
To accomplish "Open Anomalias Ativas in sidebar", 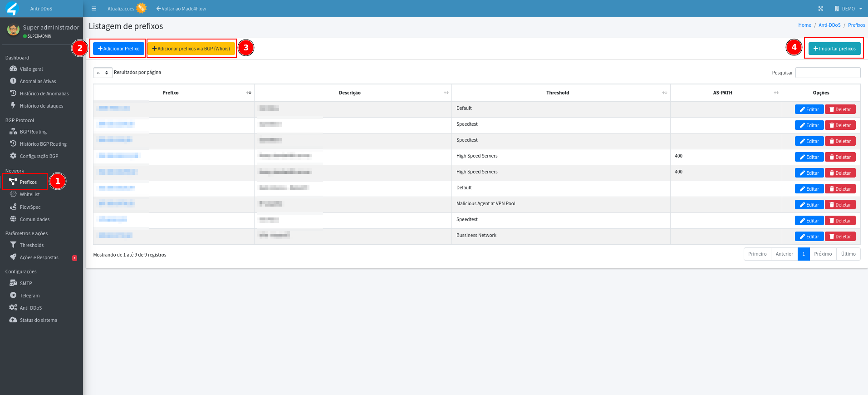I will coord(38,81).
